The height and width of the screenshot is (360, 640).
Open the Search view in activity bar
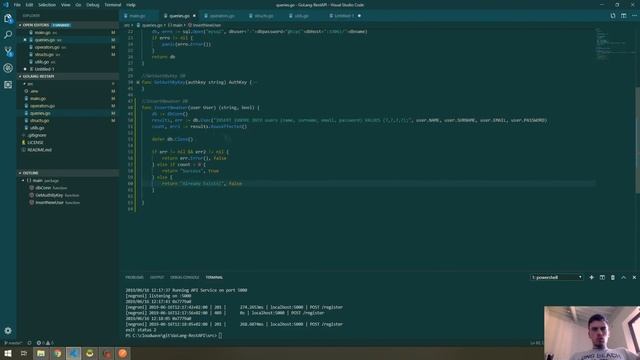point(8,35)
